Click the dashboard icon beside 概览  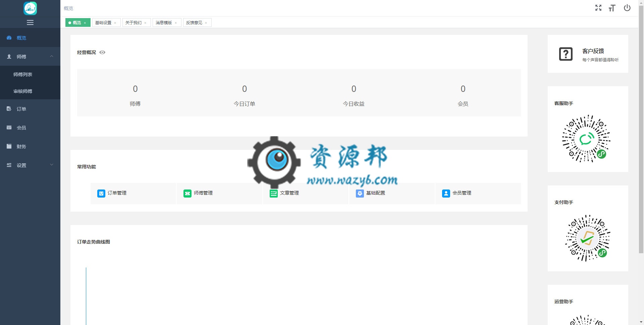(x=9, y=38)
